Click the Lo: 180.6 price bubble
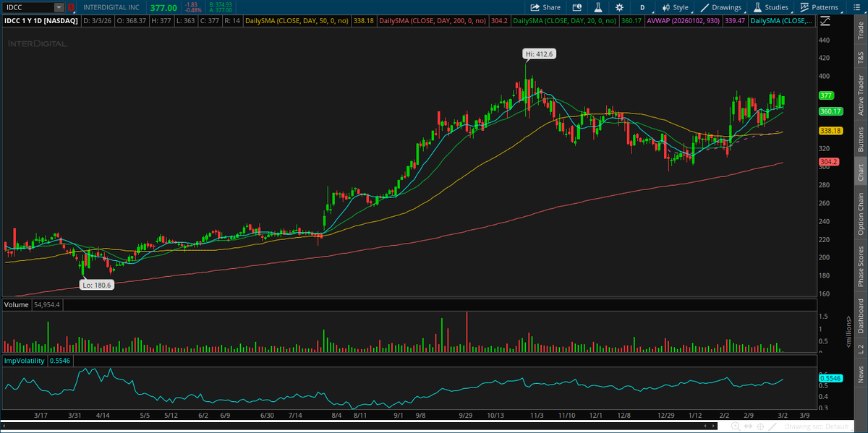868x433 pixels. tap(96, 285)
